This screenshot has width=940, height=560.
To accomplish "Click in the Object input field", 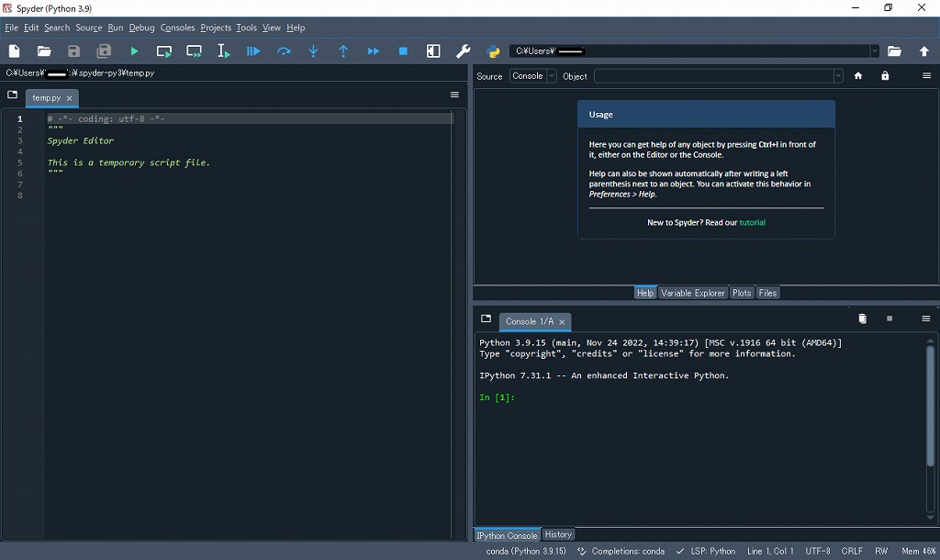I will pos(713,76).
